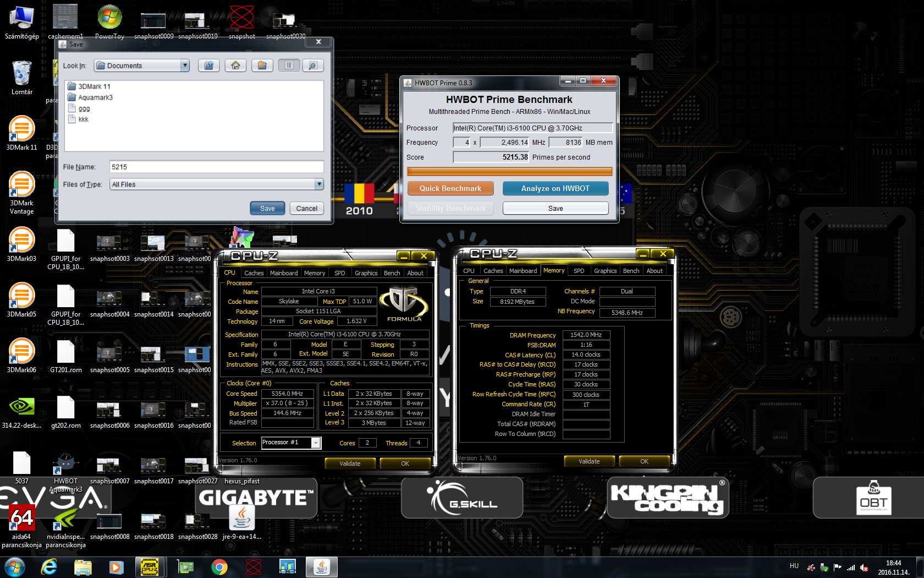
Task: Switch to CPU tab in CPU-Z memory window
Action: pyautogui.click(x=469, y=271)
